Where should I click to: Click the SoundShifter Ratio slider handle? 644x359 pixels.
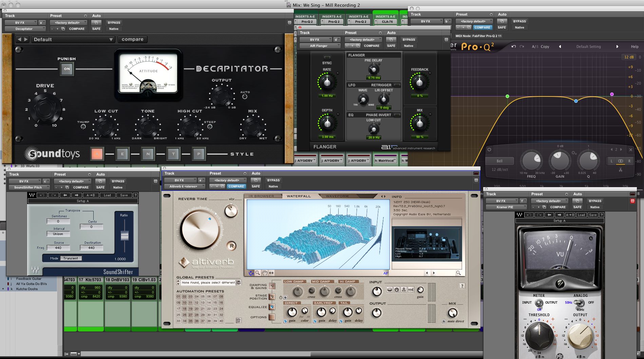click(x=125, y=236)
